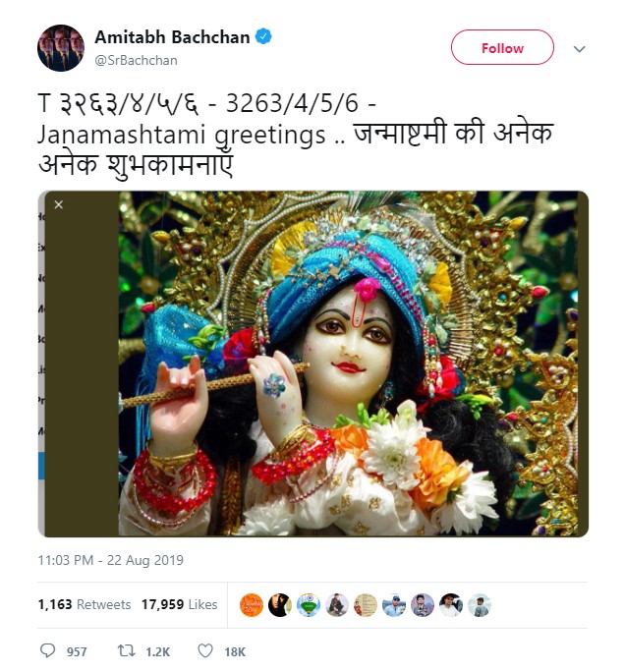This screenshot has width=625, height=672.
Task: Click the reply speech bubble icon
Action: (x=47, y=650)
